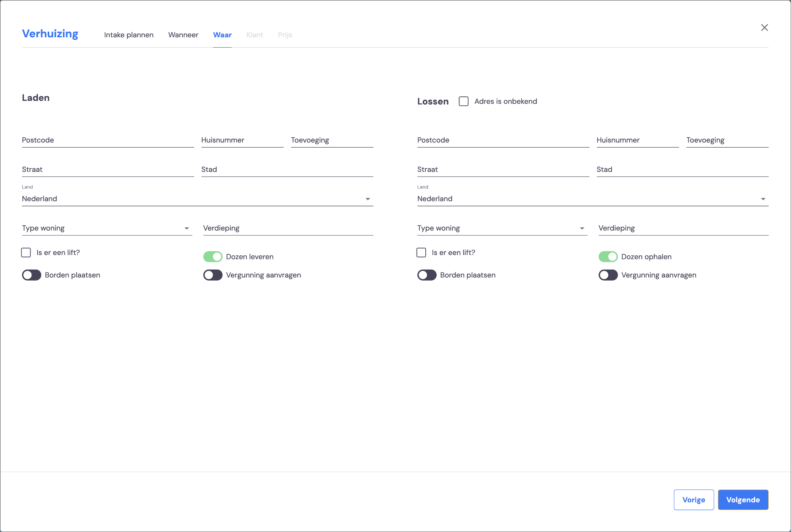Open Land dropdown arrow under Laden
Screen dimensions: 791x532
pyautogui.click(x=368, y=199)
